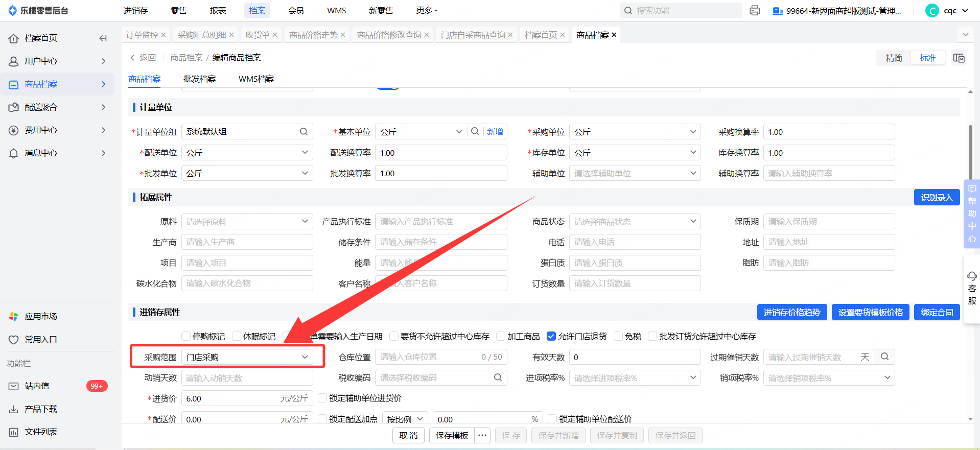Click the 进货价 input field
This screenshot has width=980, height=450.
coord(230,398)
